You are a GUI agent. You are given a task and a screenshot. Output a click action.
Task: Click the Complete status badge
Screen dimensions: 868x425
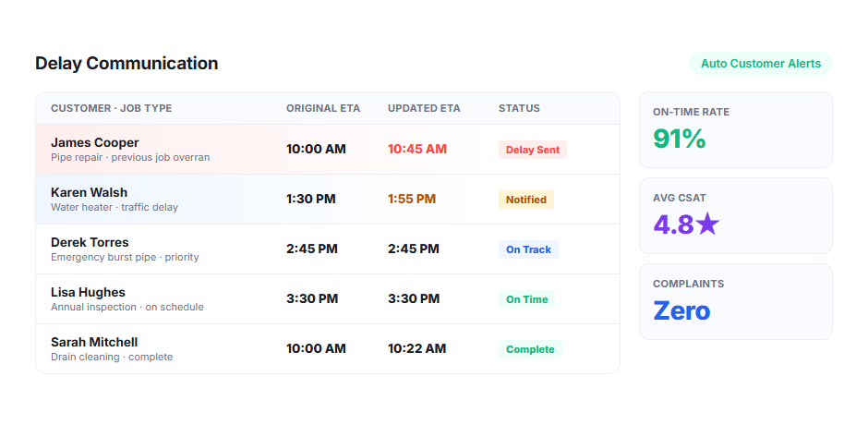pyautogui.click(x=530, y=349)
